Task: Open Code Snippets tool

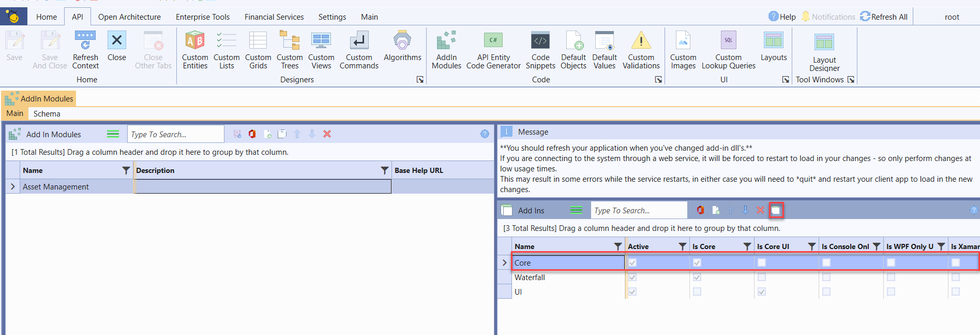Action: (540, 50)
